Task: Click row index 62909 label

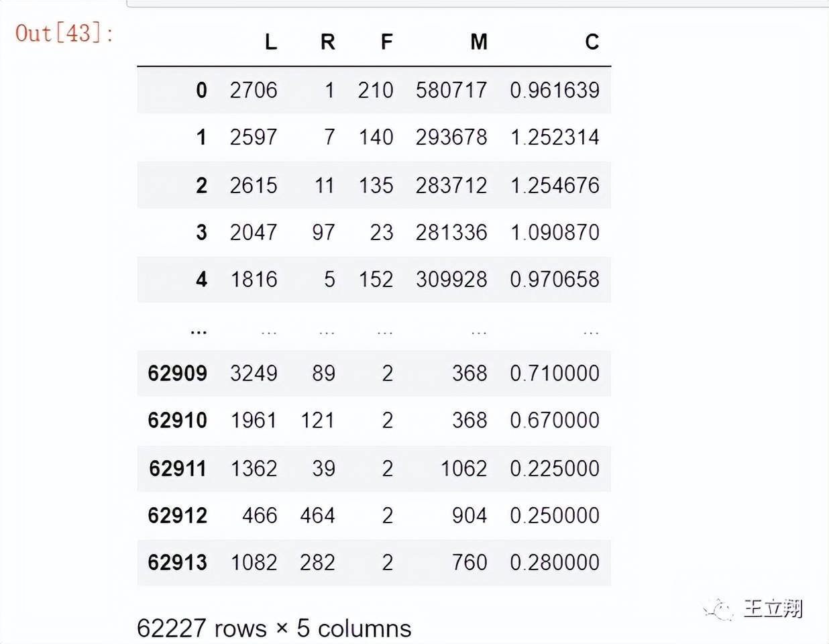Action: click(x=178, y=373)
